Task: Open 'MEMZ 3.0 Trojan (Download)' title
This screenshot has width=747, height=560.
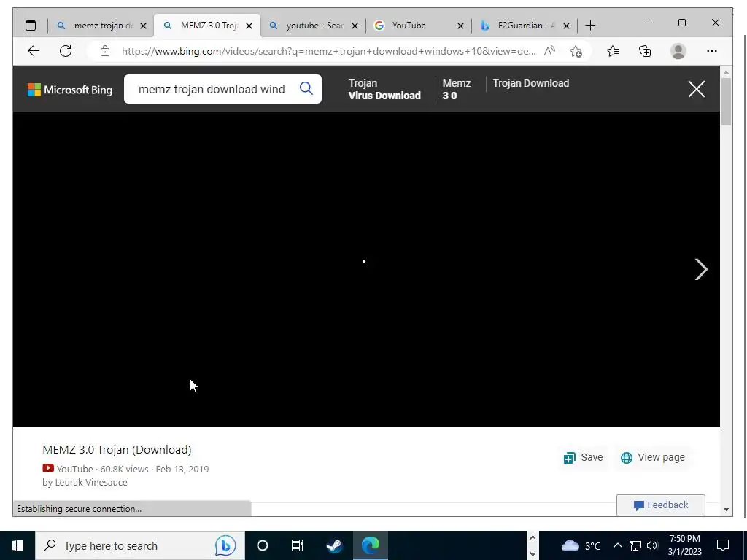Action: pos(117,450)
